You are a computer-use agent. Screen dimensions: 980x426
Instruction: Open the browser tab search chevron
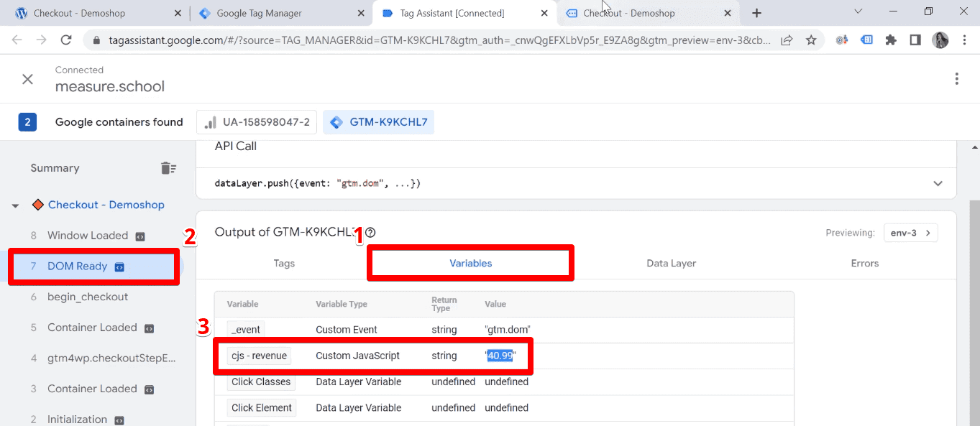click(x=859, y=12)
